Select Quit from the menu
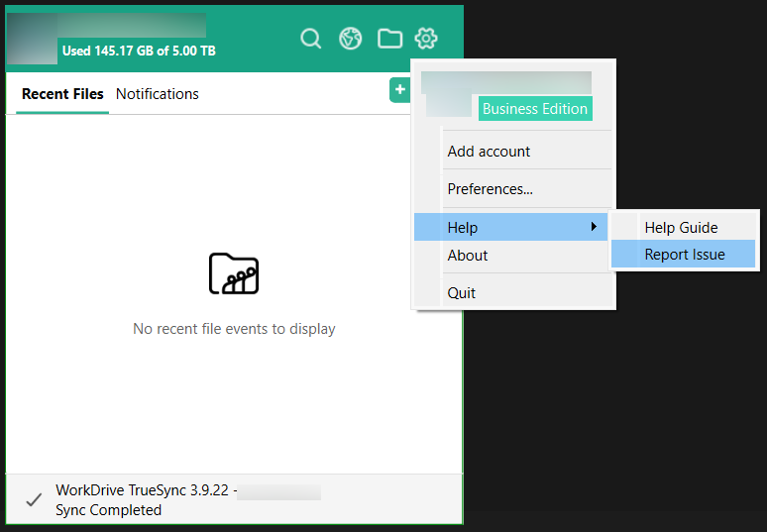767x532 pixels. (x=513, y=292)
